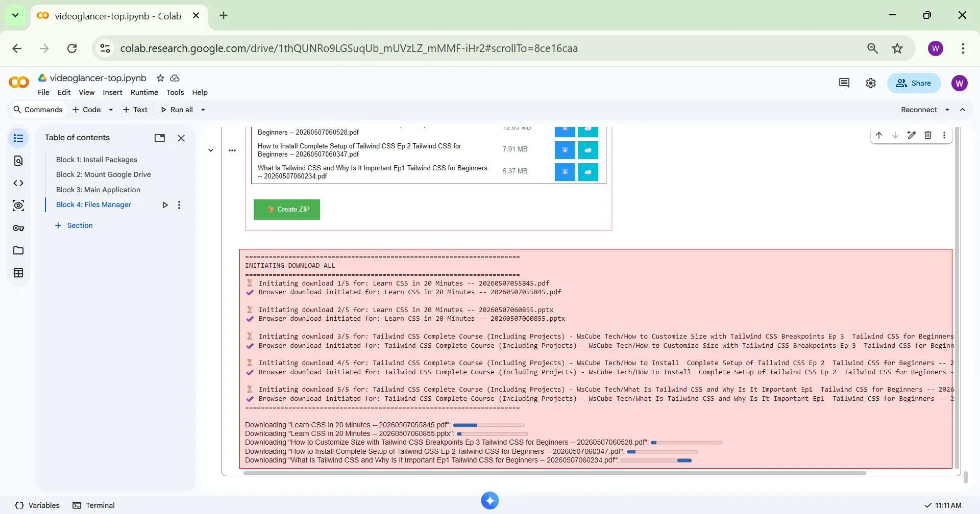The width and height of the screenshot is (980, 514).
Task: Click horizontal scrollbar under output
Action: [x=554, y=473]
